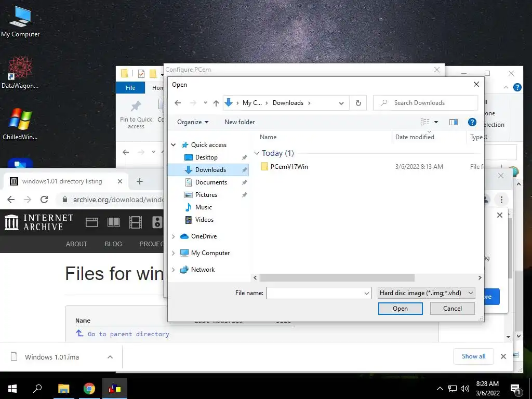Click the Back arrow in the Open dialog
The height and width of the screenshot is (399, 532).
point(178,103)
